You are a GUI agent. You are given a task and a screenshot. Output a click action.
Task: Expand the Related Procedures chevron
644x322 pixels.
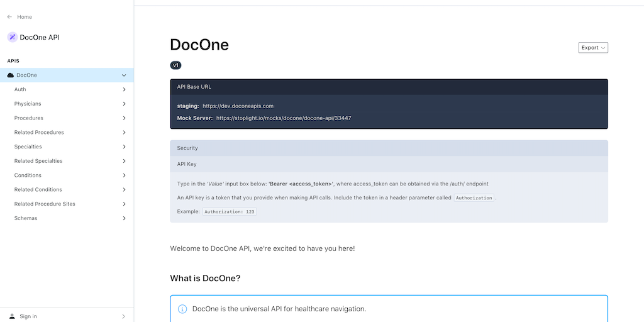click(x=124, y=132)
